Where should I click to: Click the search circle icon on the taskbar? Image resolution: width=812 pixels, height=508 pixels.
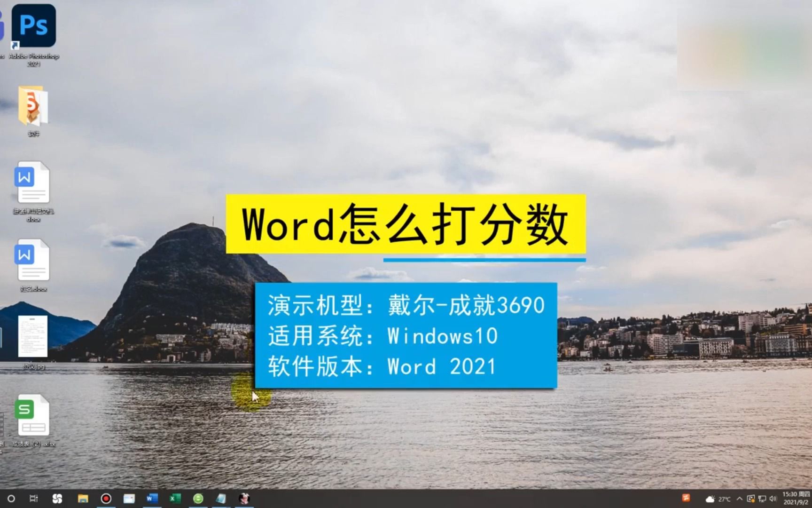coord(11,499)
